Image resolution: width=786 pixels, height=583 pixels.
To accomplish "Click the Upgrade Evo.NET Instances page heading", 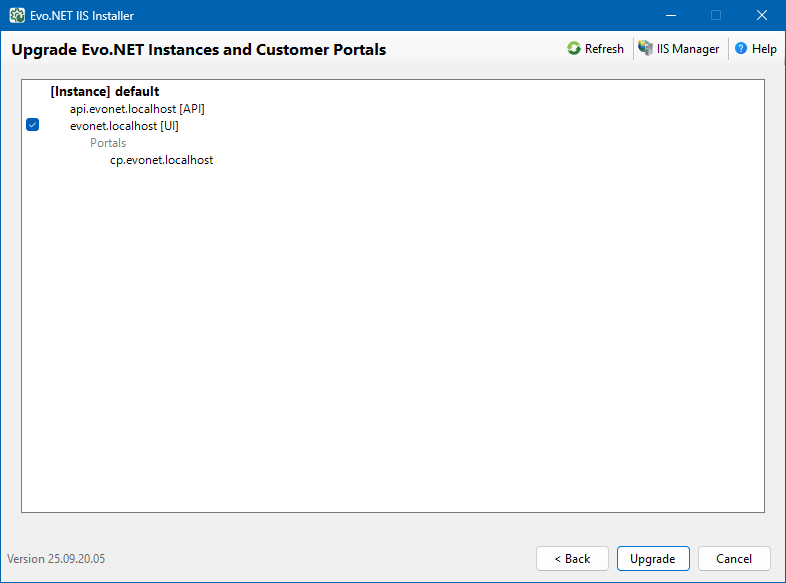I will click(x=198, y=49).
